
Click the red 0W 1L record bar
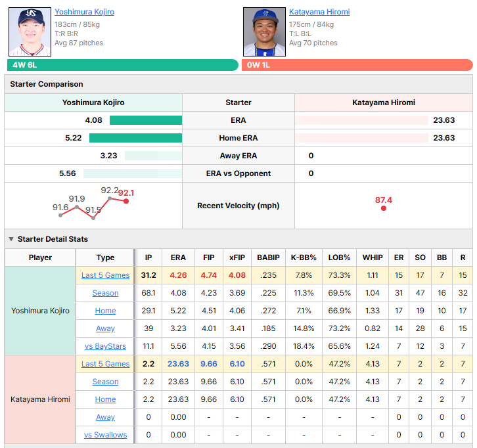click(357, 65)
